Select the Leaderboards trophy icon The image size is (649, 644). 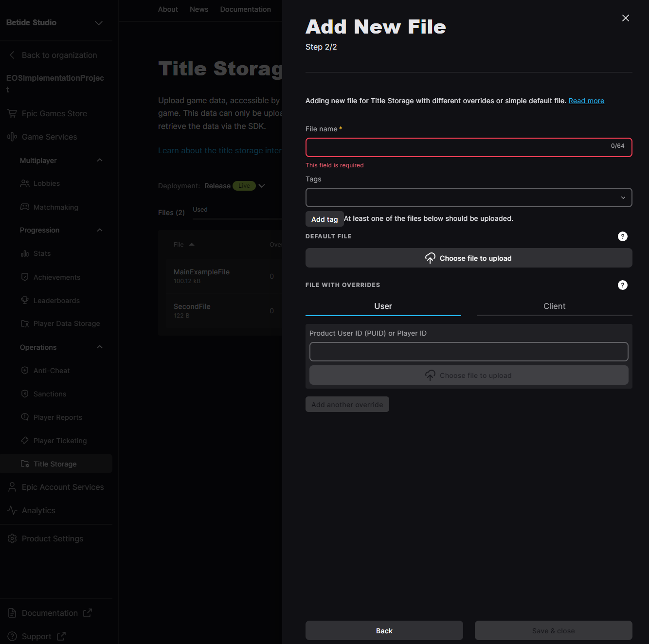coord(25,300)
